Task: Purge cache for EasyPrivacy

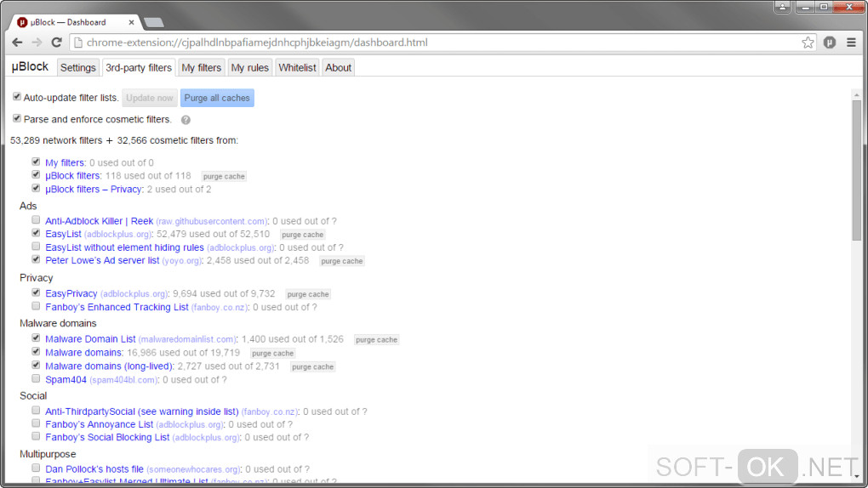Action: click(308, 294)
